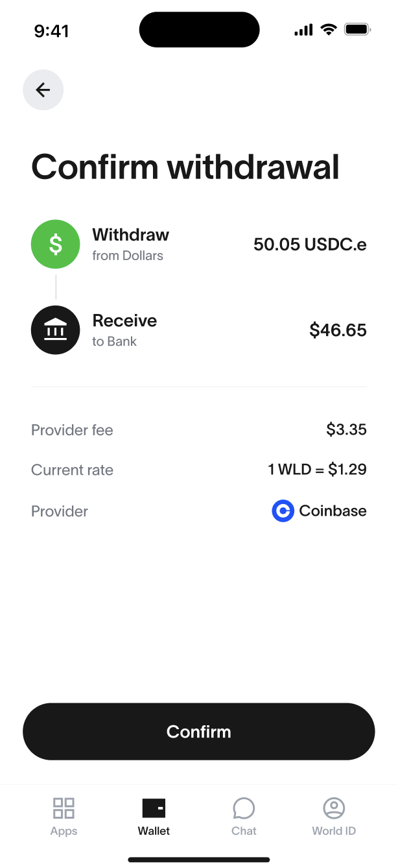Open the Chat bubble icon
This screenshot has width=398, height=868.
tap(244, 808)
